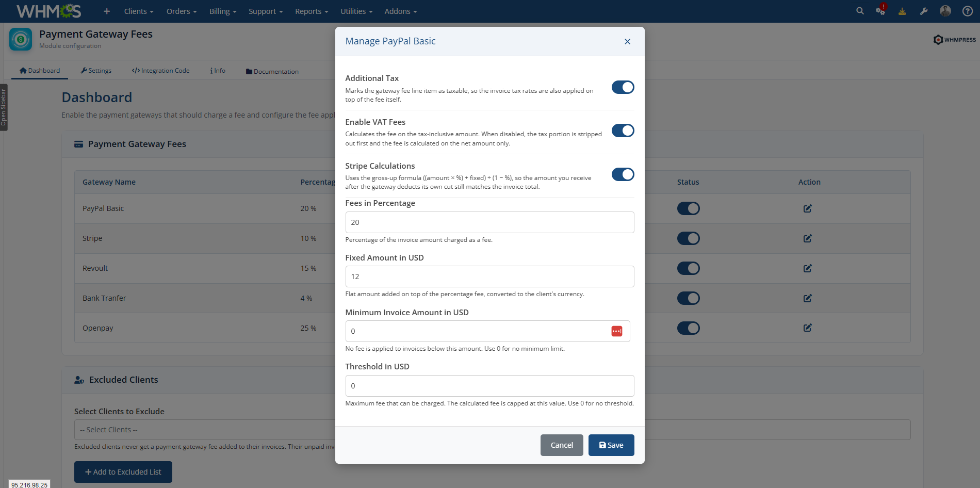
Task: Toggle Bank Tranfer status switch
Action: pos(689,298)
